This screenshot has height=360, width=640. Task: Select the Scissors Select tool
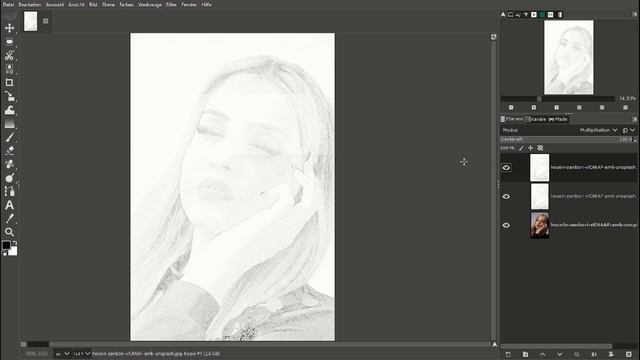[x=9, y=55]
